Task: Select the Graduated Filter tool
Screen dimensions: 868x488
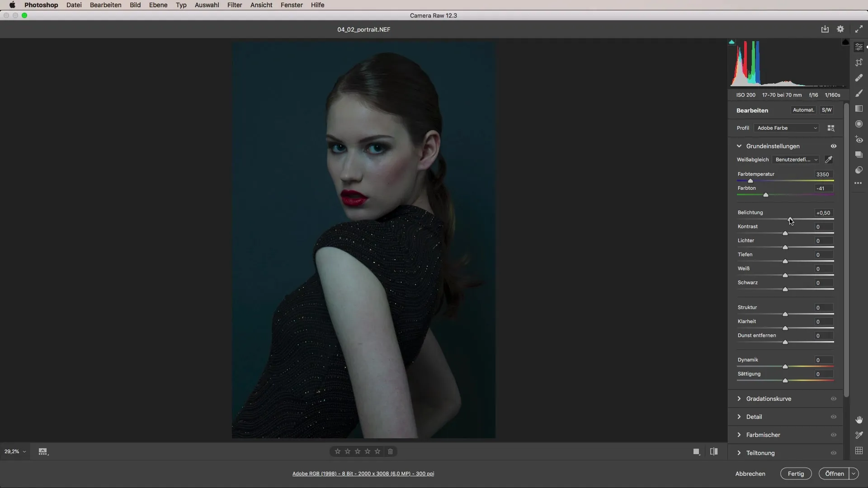Action: [x=859, y=108]
